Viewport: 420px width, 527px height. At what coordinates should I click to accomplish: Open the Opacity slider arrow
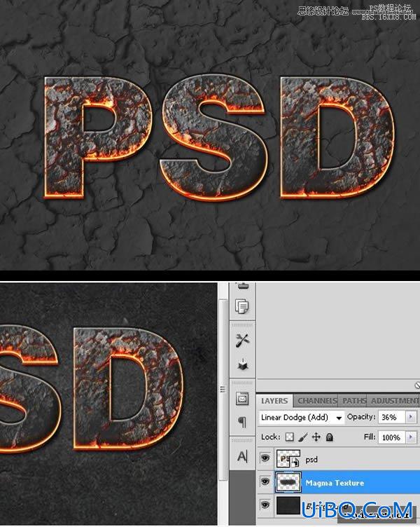[x=411, y=417]
